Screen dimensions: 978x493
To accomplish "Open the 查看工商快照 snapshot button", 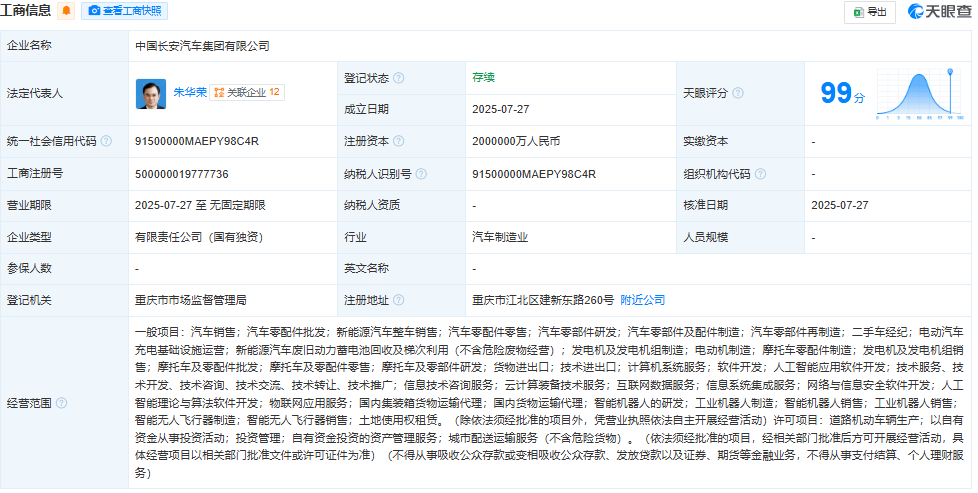I will [x=124, y=11].
